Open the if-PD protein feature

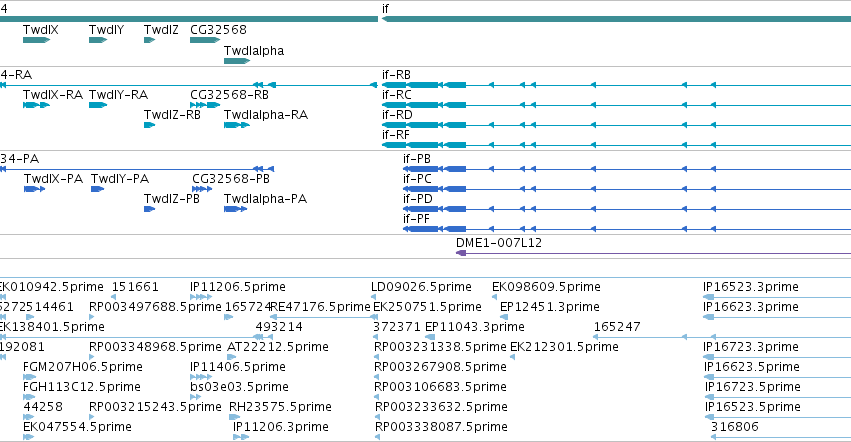[x=627, y=209]
